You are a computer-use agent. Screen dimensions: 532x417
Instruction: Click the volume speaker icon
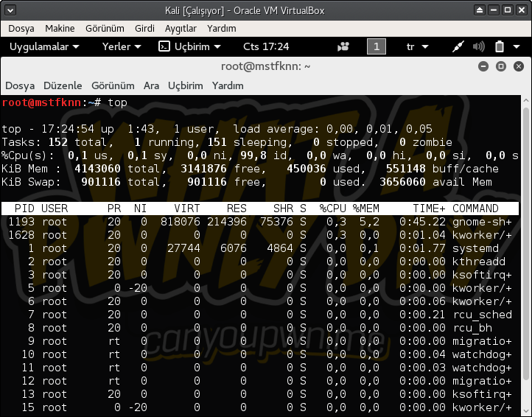(x=478, y=46)
